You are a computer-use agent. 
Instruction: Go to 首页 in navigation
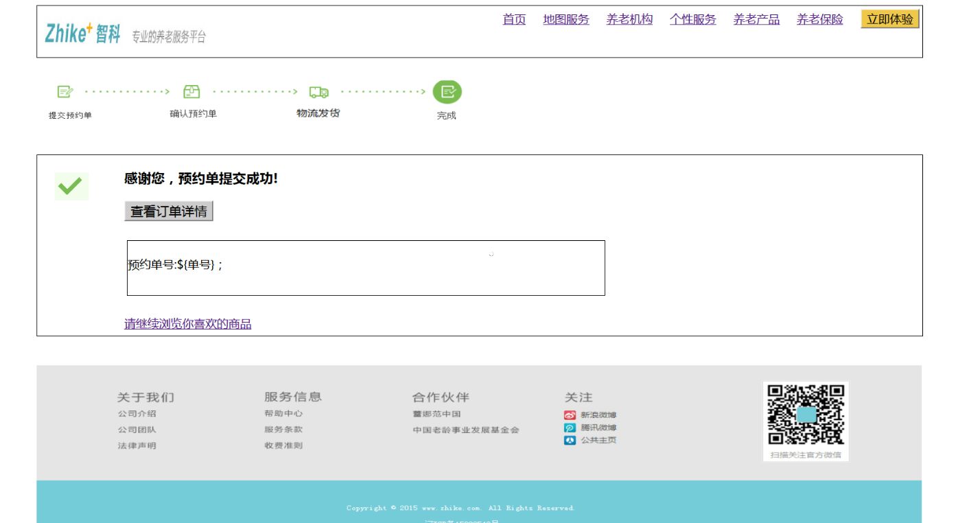514,20
